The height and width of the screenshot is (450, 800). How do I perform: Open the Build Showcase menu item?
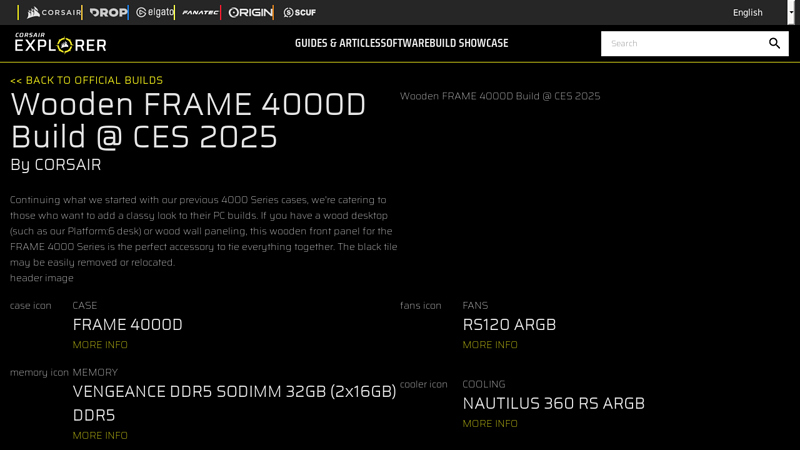click(468, 43)
